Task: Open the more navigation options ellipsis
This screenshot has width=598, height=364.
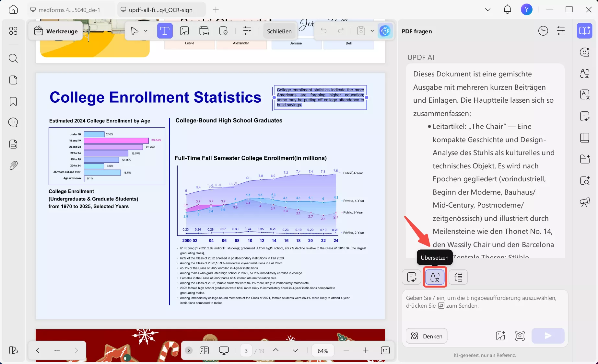Action: click(57, 350)
